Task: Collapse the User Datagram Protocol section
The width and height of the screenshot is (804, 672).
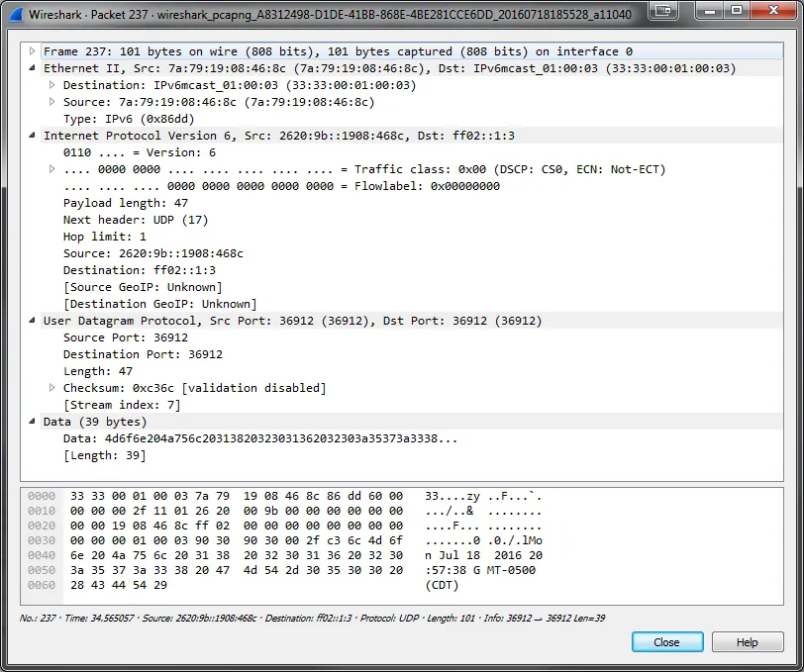Action: point(32,321)
